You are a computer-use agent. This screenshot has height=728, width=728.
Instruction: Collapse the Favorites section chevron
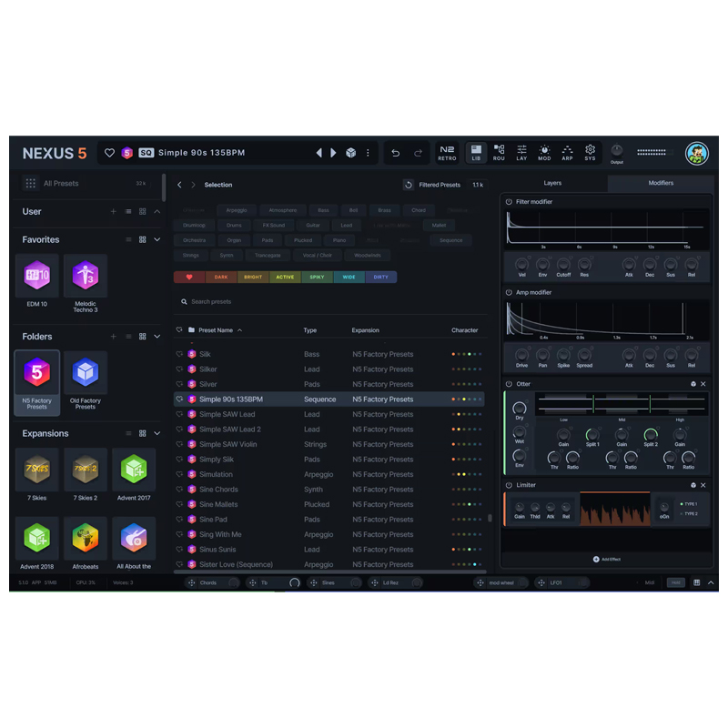[x=157, y=239]
